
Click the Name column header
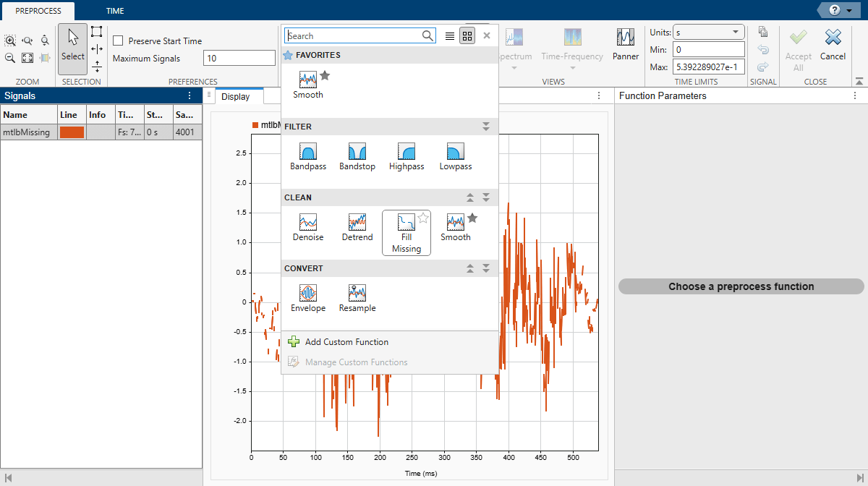pos(29,114)
